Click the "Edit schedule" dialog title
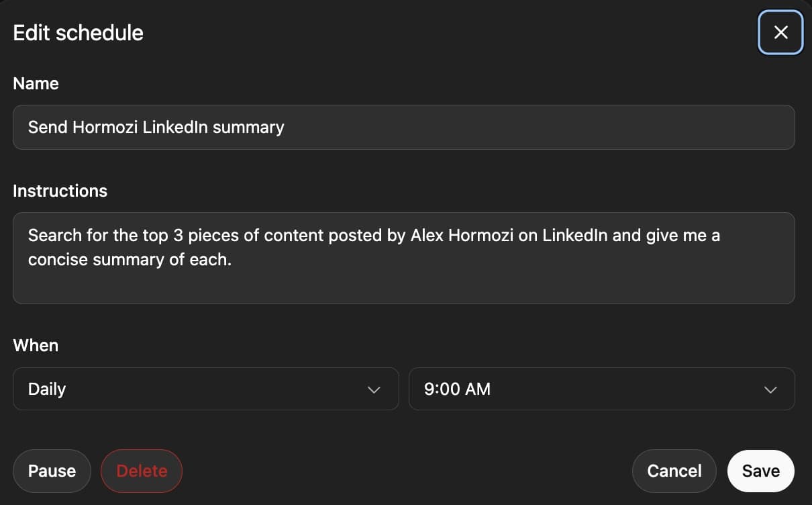This screenshot has height=505, width=812. 79,33
